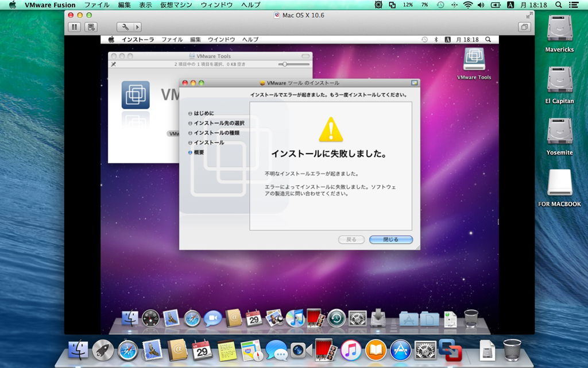Open the wrench settings button in Fusion toolbar
Image resolution: width=588 pixels, height=368 pixels.
(x=125, y=27)
